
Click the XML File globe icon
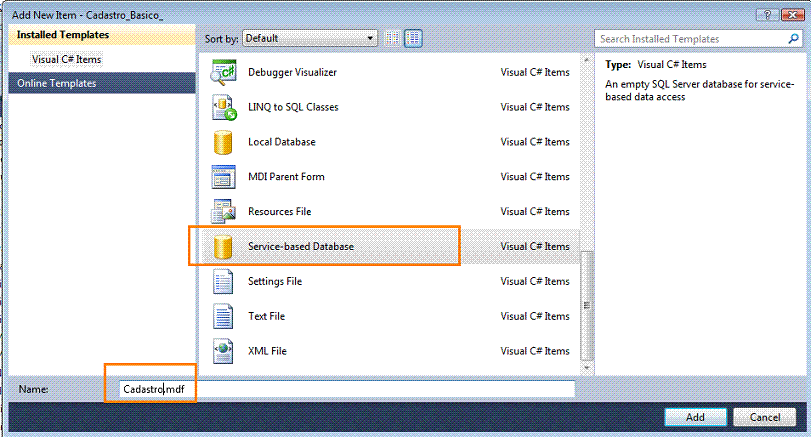(223, 351)
